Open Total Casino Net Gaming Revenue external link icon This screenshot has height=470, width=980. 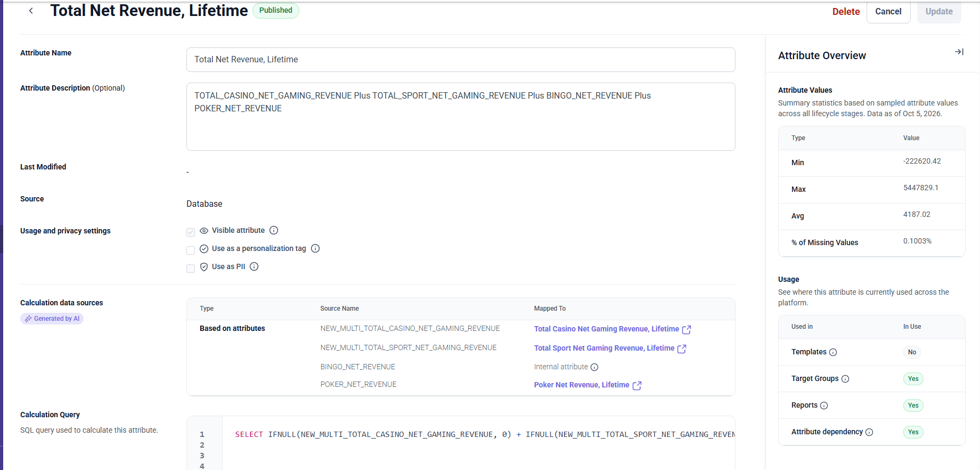pos(687,329)
